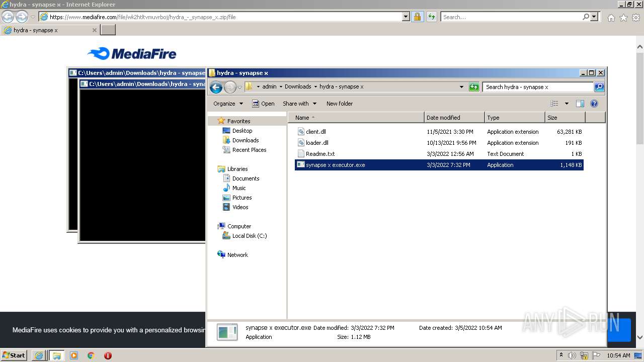Click admin in address breadcrumb
This screenshot has width=644, height=362.
269,86
